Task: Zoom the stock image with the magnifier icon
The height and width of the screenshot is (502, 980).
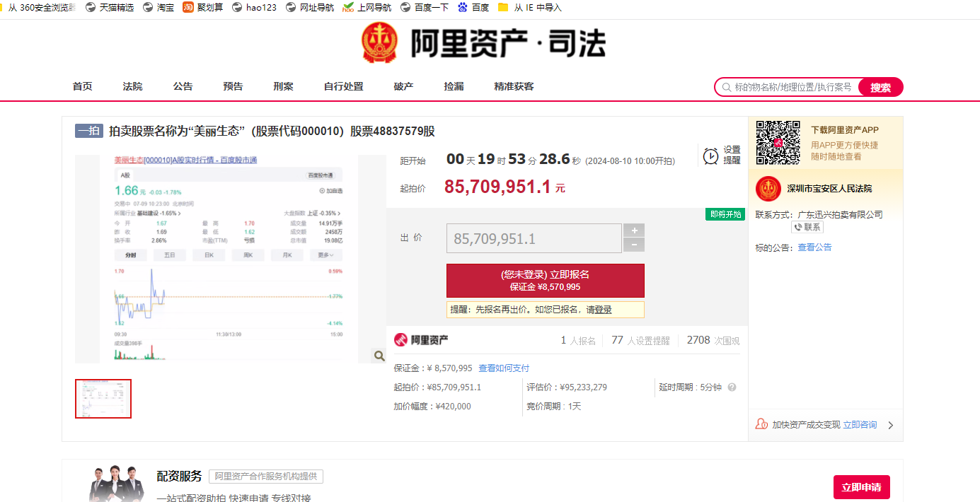Action: [379, 356]
